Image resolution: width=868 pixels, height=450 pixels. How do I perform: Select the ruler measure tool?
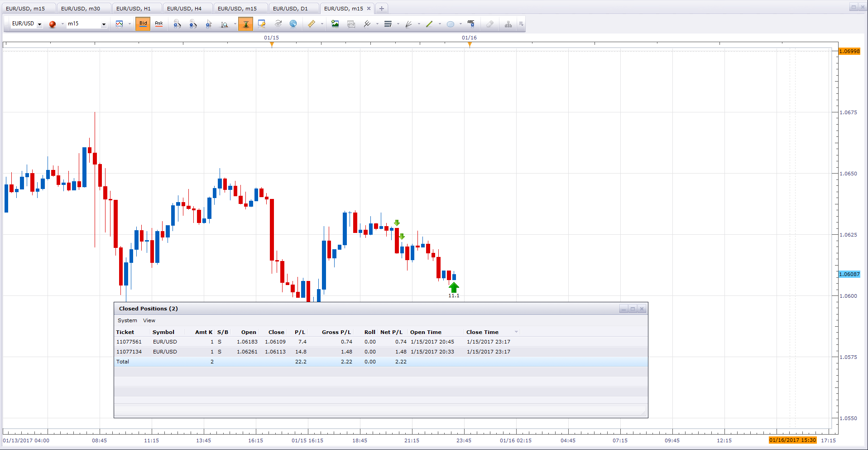pyautogui.click(x=312, y=24)
